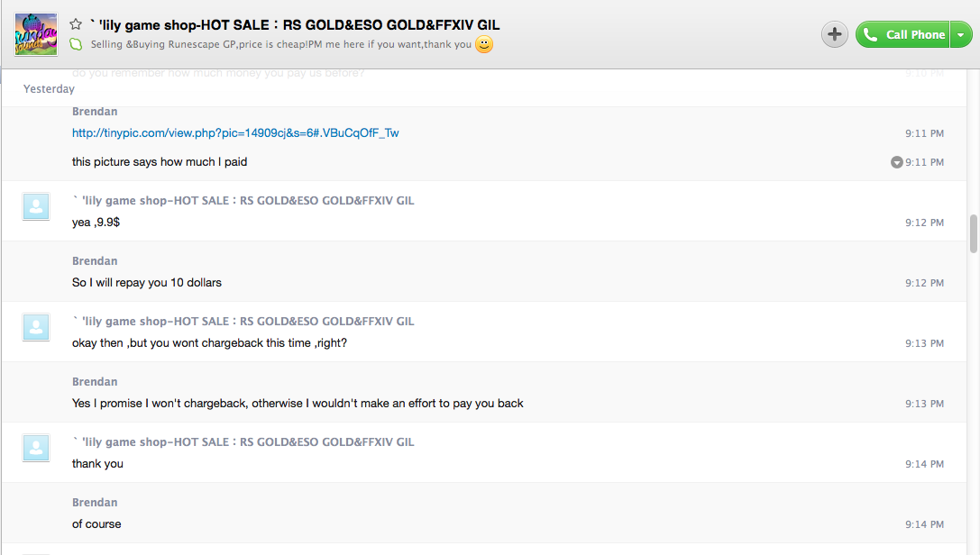Viewport: 980px width, 555px height.
Task: Click message 'So I will repay you 10 dollars'
Action: click(147, 283)
